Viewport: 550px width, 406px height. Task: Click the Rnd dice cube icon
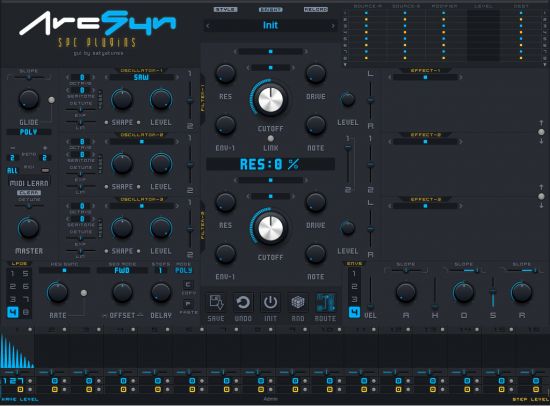[298, 302]
